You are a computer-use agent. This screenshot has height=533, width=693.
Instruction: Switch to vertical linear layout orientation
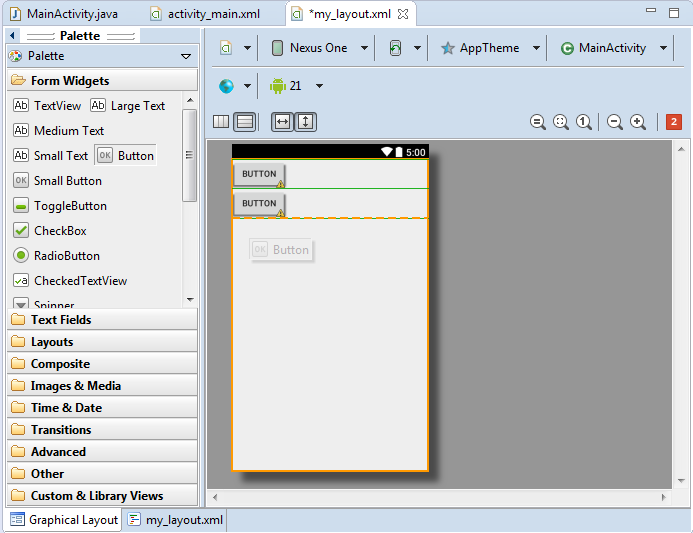(244, 122)
